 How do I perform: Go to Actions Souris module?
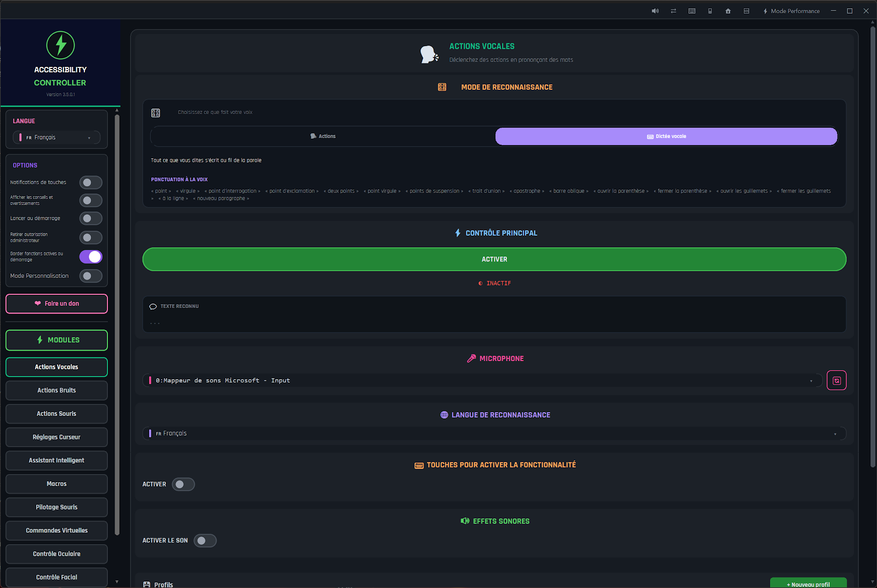[x=56, y=414]
